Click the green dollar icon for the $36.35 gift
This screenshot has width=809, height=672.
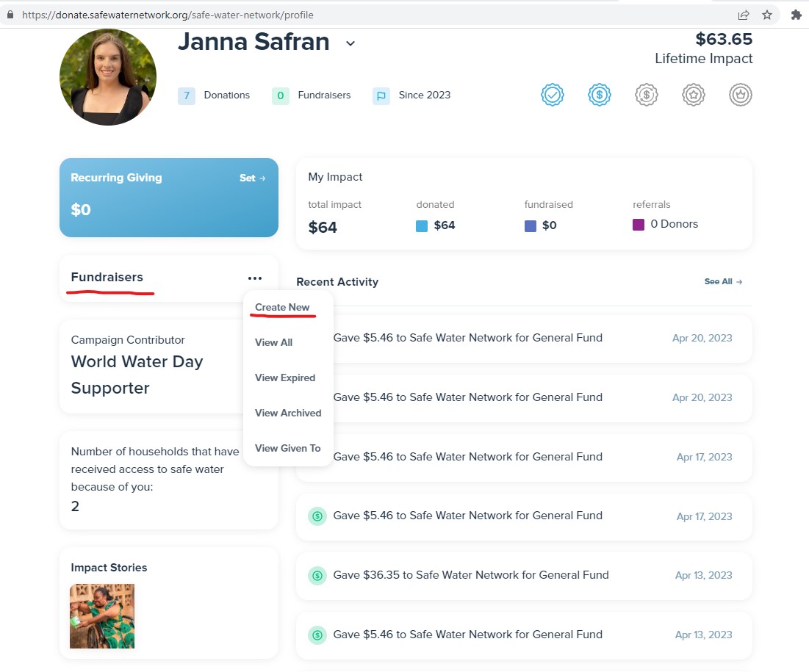[317, 576]
